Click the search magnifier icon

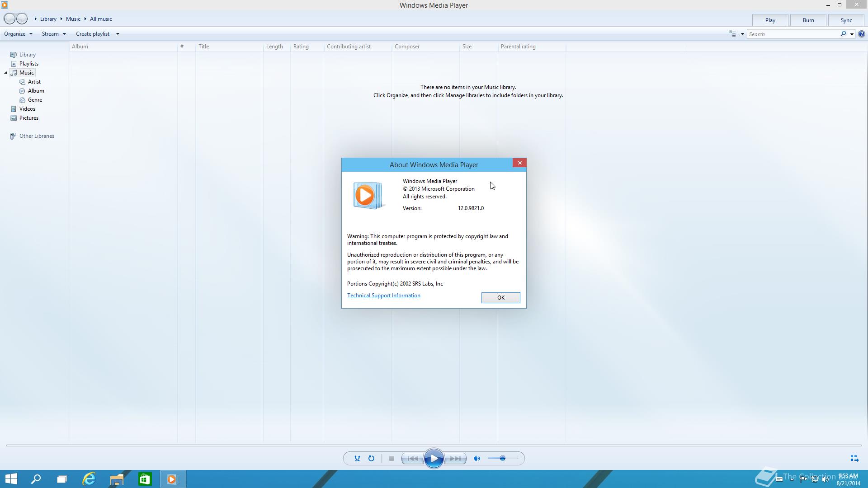tap(843, 34)
